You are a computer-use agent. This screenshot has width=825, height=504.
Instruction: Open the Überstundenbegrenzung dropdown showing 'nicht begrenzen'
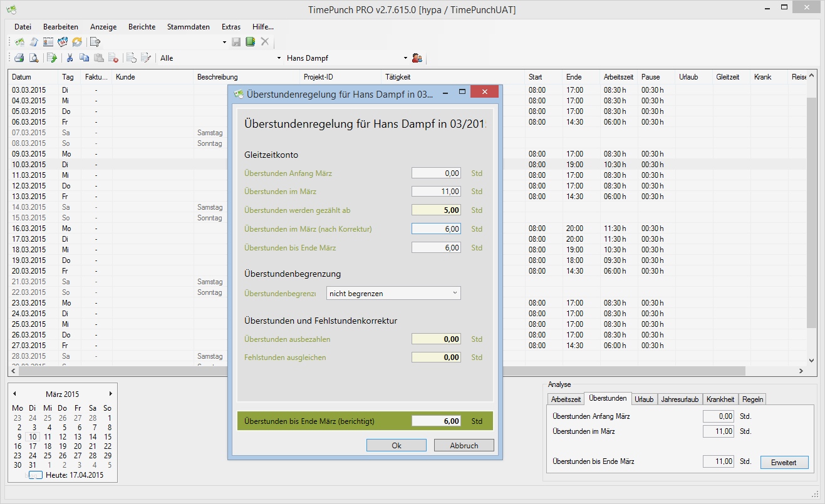tap(393, 293)
